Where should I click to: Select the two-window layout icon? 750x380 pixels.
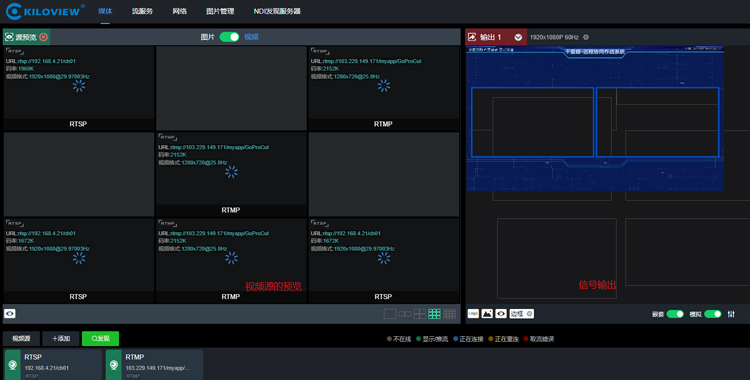pos(405,314)
